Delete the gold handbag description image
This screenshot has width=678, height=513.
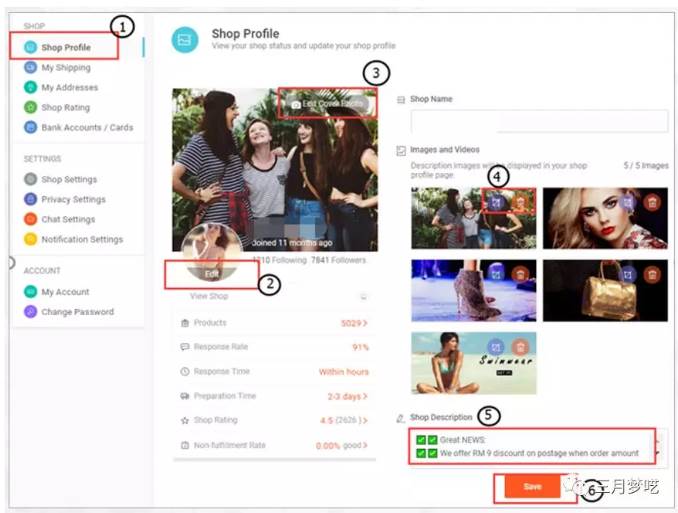point(652,274)
